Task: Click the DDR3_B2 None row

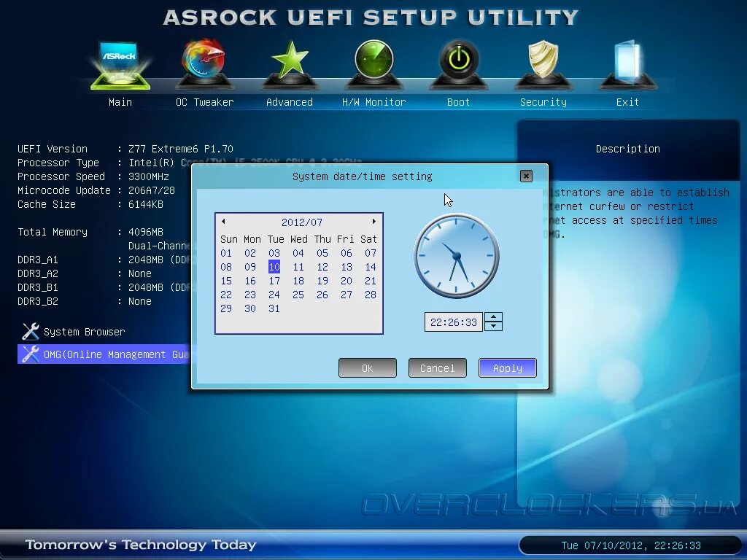Action: coord(85,301)
